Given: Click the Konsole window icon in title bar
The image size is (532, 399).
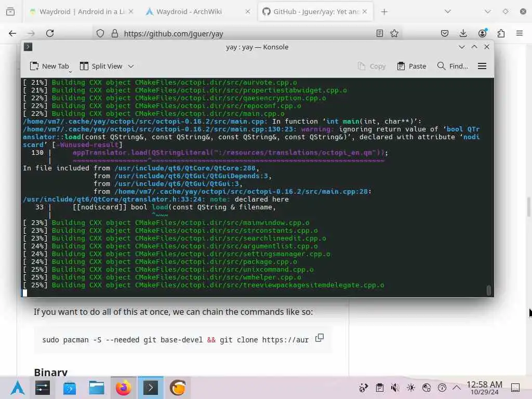Looking at the screenshot, I should [28, 47].
